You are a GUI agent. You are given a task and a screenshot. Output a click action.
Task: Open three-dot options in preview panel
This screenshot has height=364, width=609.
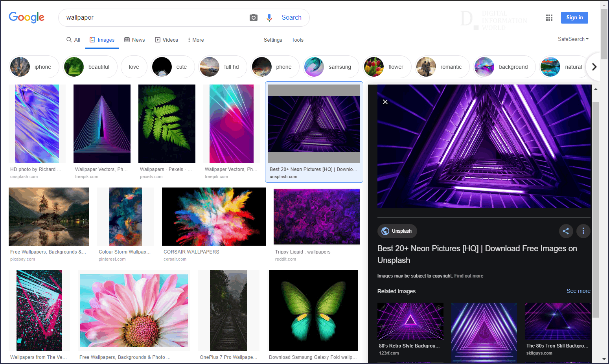[x=583, y=231]
